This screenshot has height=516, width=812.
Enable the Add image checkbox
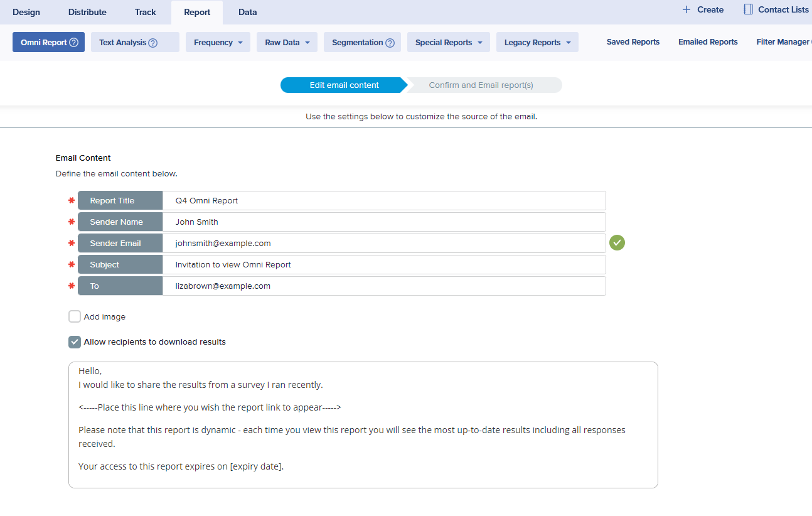(75, 316)
